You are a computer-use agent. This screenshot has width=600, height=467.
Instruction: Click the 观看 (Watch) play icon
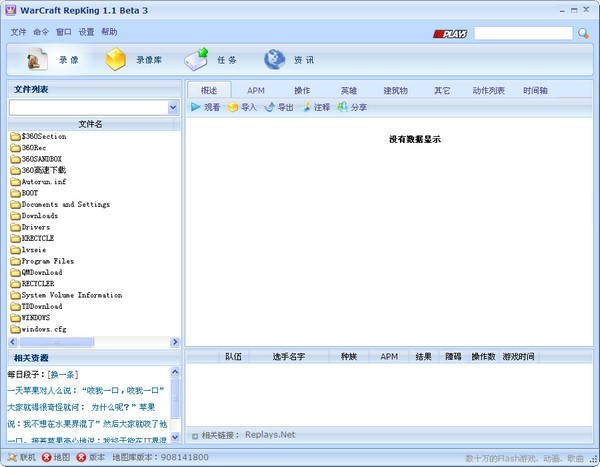coord(196,107)
